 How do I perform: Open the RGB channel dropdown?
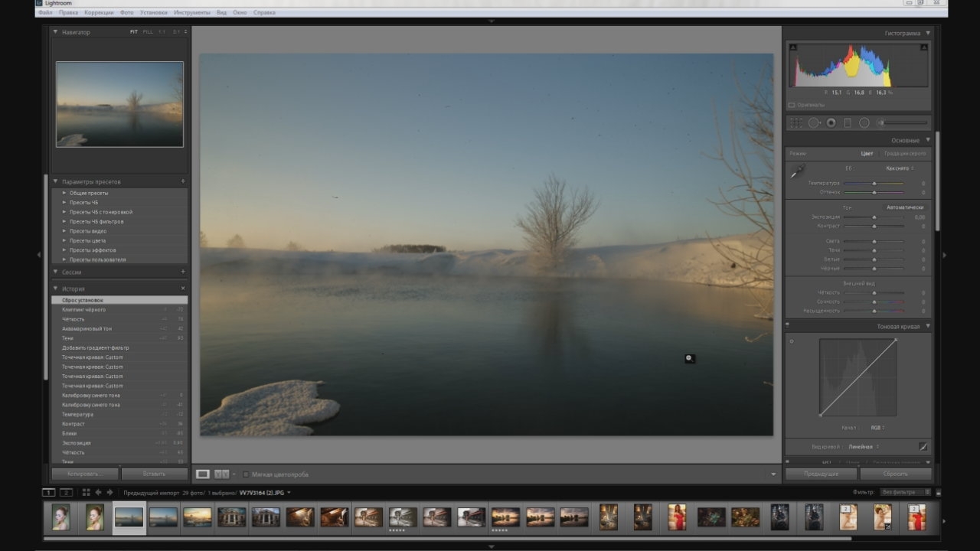tap(877, 428)
